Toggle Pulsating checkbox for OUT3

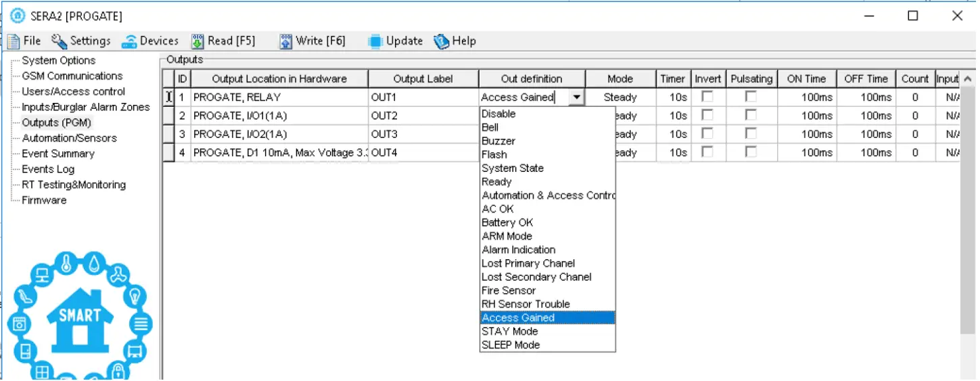click(x=751, y=133)
